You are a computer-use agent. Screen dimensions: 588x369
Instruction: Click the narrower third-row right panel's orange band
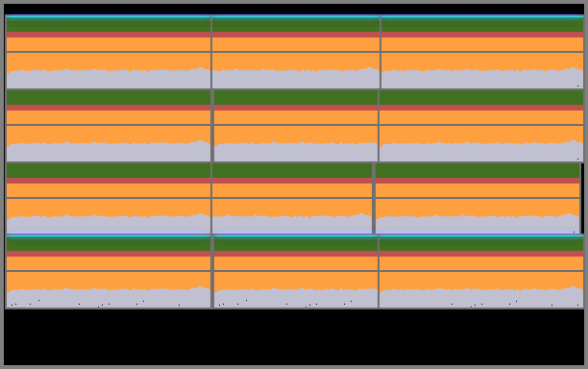[x=478, y=190]
